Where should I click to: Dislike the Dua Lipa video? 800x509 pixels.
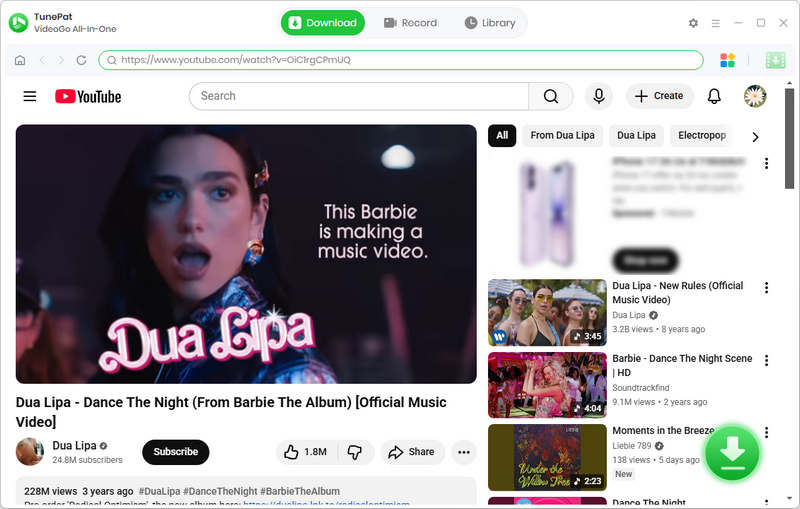355,452
